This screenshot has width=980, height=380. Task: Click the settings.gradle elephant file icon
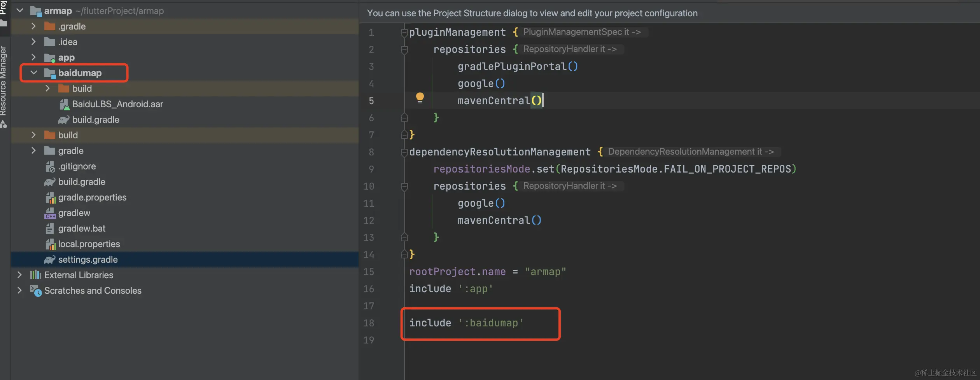(x=50, y=260)
